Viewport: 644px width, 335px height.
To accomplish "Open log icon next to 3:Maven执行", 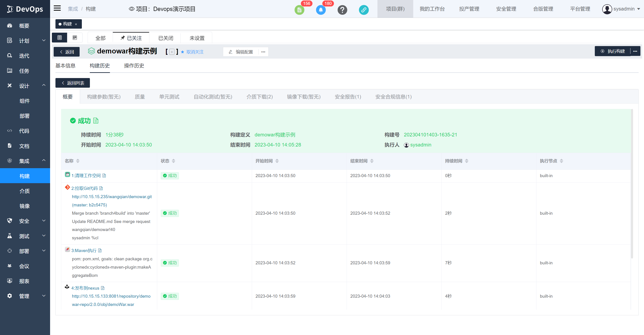I will click(100, 250).
